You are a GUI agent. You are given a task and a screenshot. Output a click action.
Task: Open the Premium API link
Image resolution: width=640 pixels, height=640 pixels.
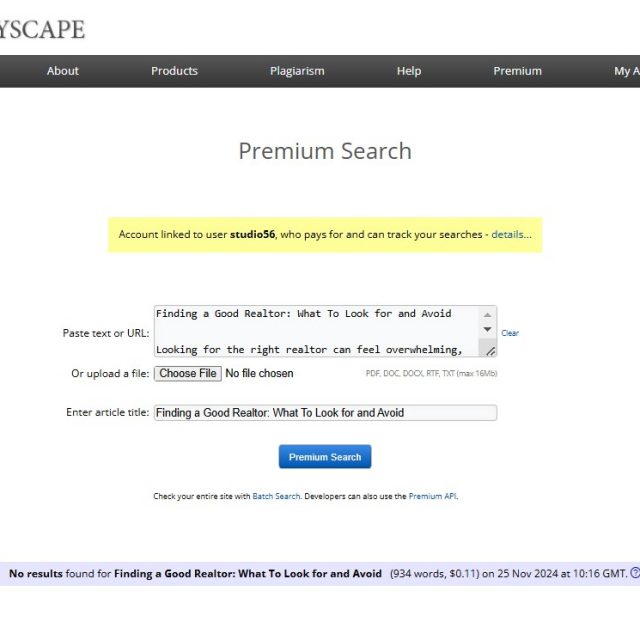pyautogui.click(x=433, y=496)
